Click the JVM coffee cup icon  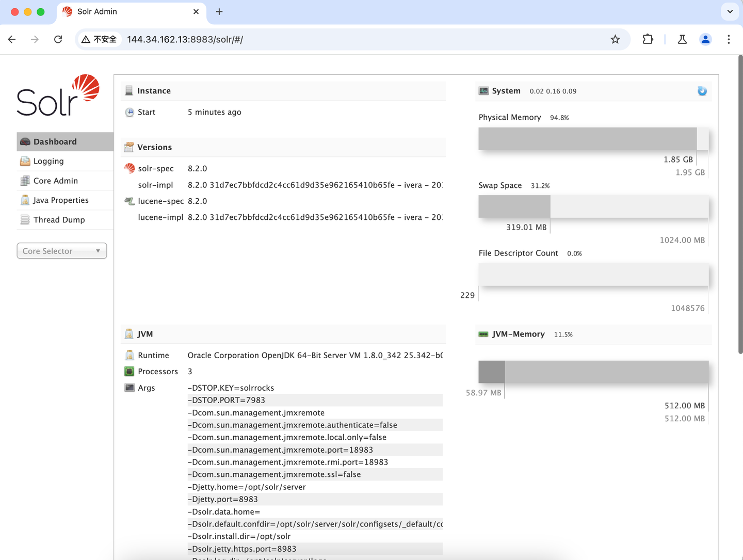tap(129, 334)
